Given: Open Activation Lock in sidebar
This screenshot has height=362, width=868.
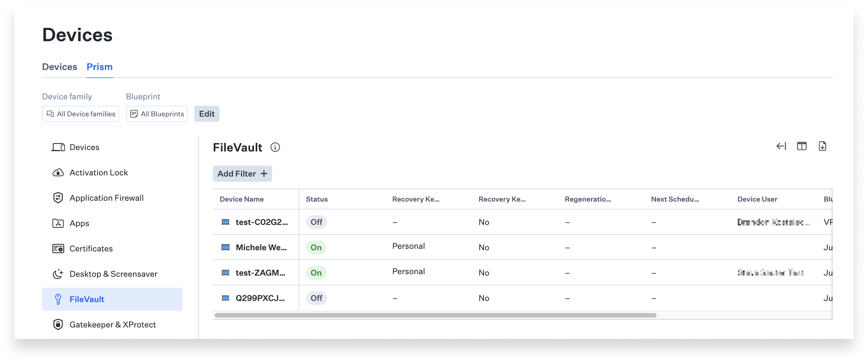Looking at the screenshot, I should (98, 173).
